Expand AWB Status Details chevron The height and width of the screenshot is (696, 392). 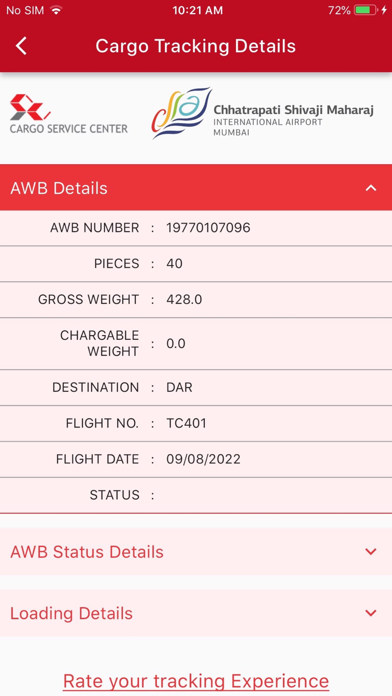(x=371, y=552)
